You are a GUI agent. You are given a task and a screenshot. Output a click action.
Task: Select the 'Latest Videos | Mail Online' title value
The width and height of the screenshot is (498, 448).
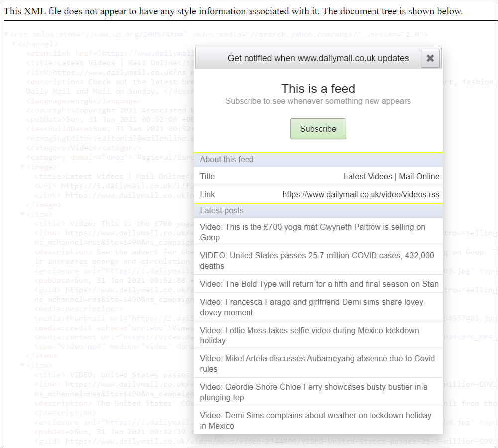tap(391, 177)
